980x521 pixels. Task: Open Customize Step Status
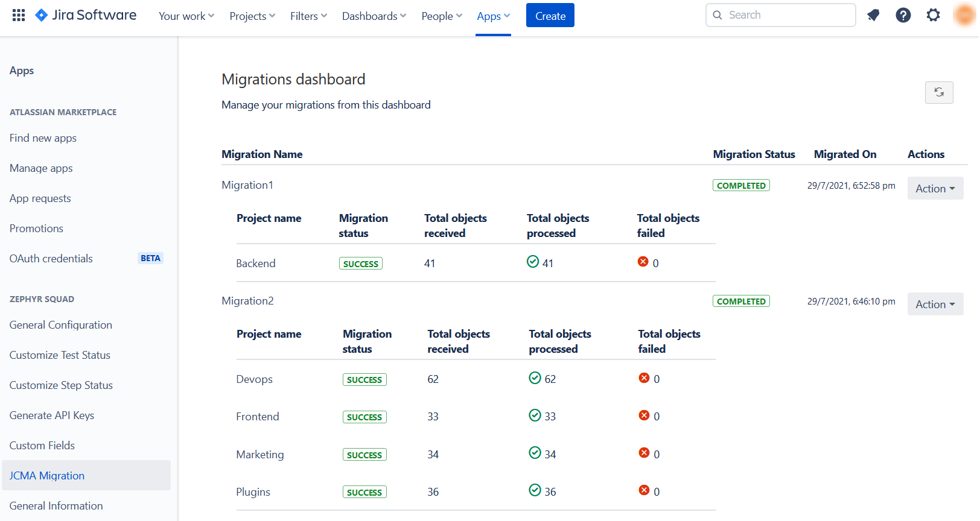tap(61, 385)
